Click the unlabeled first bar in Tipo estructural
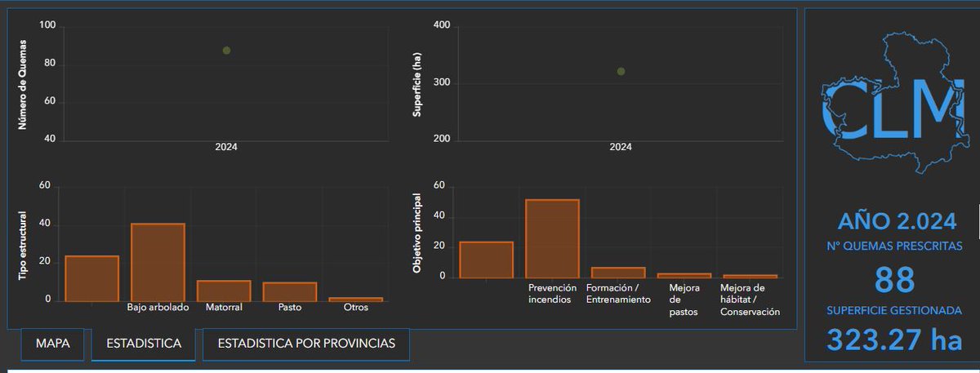The image size is (980, 373). pos(92,278)
